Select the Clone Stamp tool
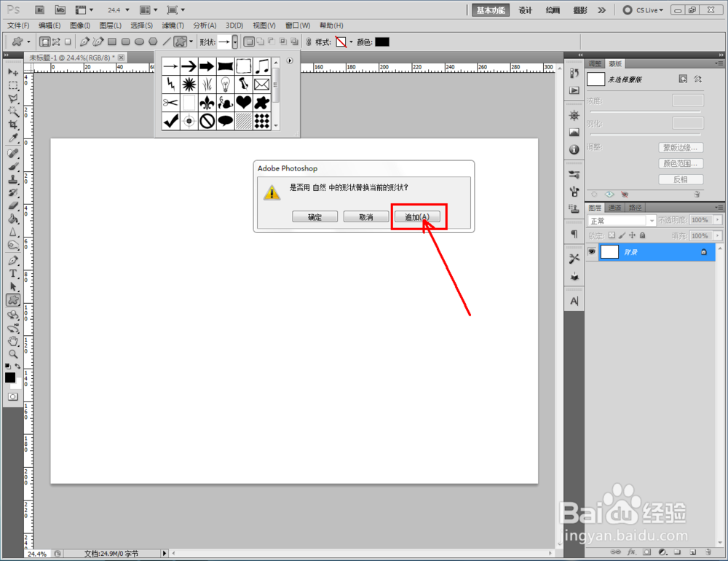 click(13, 179)
